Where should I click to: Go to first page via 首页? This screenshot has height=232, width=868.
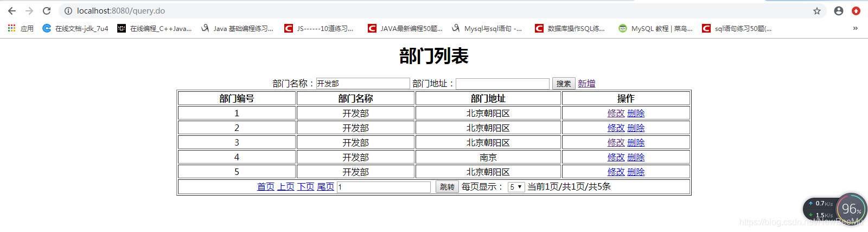coord(266,186)
